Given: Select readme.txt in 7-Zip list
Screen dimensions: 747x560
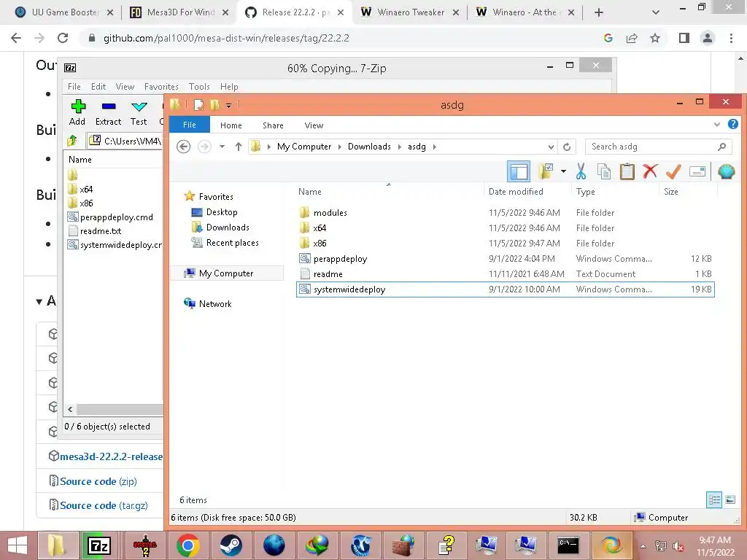Looking at the screenshot, I should tap(101, 231).
